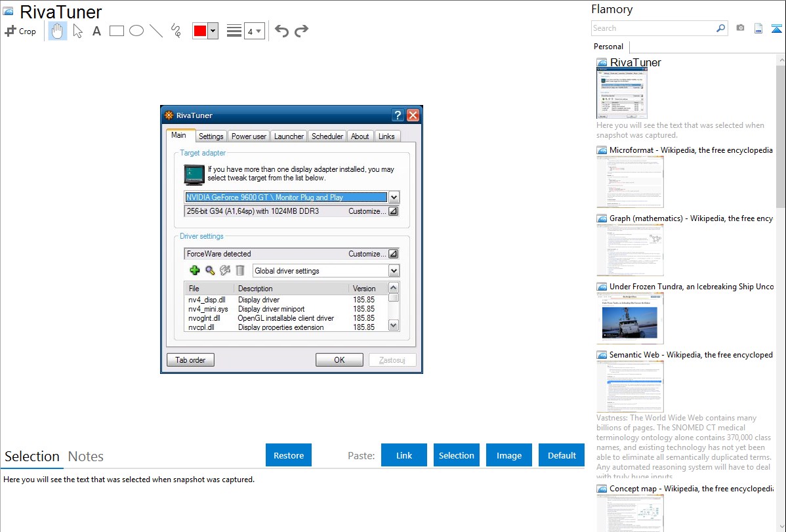Switch to the Selection tab heading
786x532 pixels.
[32, 457]
